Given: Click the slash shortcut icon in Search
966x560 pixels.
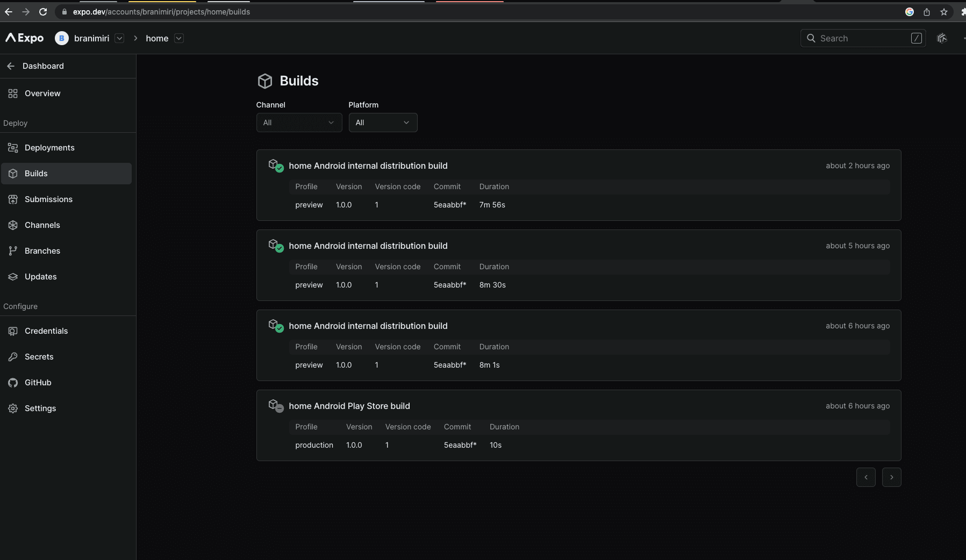Looking at the screenshot, I should (x=917, y=38).
